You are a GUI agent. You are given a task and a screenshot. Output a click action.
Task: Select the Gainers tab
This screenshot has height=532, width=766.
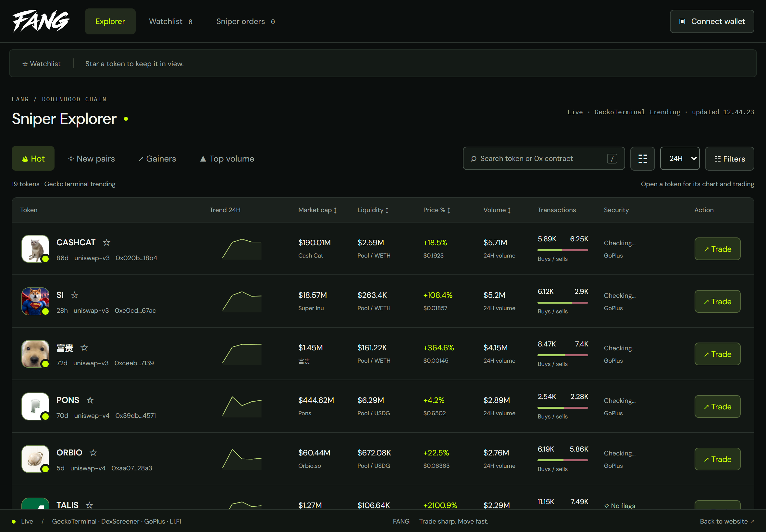157,159
